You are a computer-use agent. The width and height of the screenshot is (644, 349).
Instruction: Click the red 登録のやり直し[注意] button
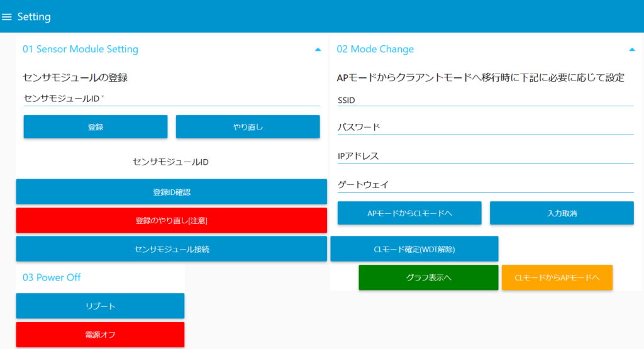point(171,221)
